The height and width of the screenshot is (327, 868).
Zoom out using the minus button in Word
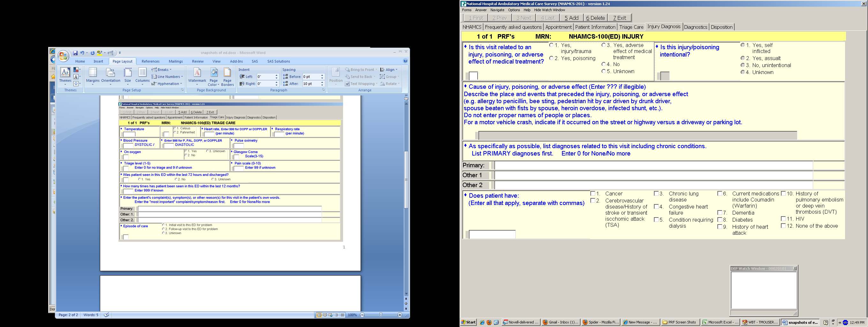tap(362, 315)
